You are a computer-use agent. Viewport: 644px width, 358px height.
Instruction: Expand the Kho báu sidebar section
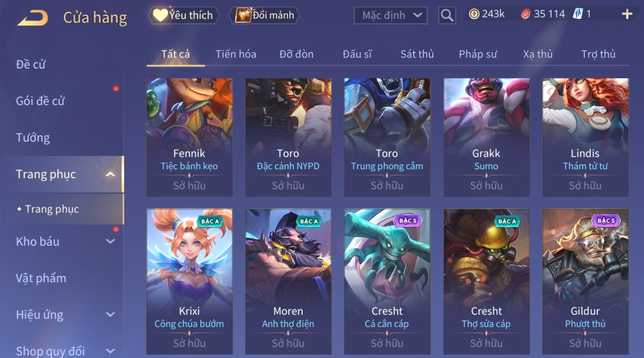tap(110, 242)
